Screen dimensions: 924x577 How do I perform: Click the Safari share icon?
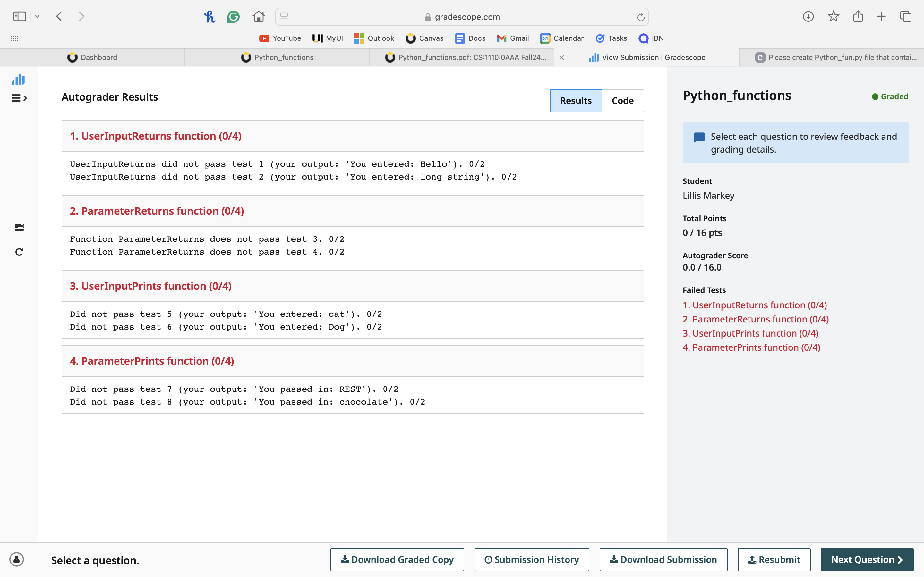[858, 16]
